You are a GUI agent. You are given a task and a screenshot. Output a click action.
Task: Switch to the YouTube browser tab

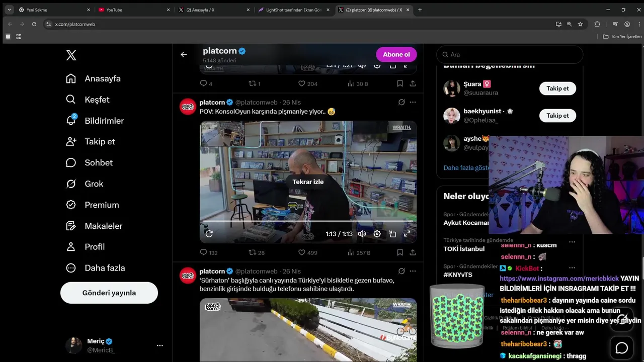[x=133, y=10]
